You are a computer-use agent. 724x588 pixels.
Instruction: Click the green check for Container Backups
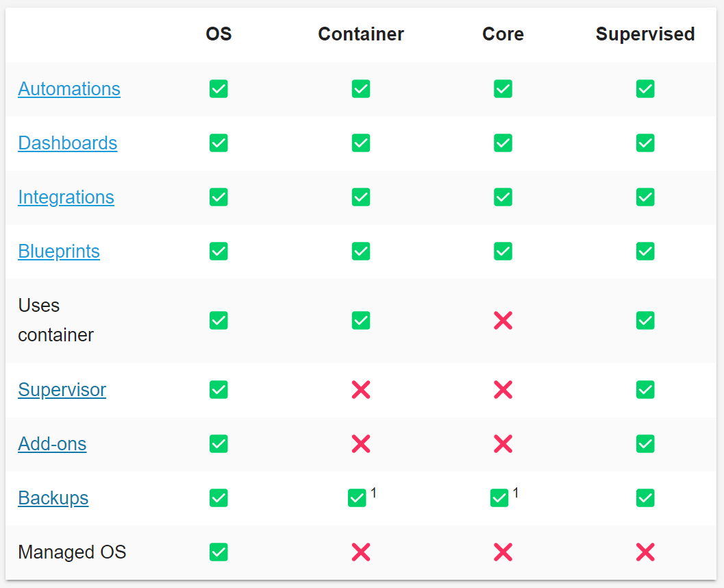pyautogui.click(x=357, y=498)
